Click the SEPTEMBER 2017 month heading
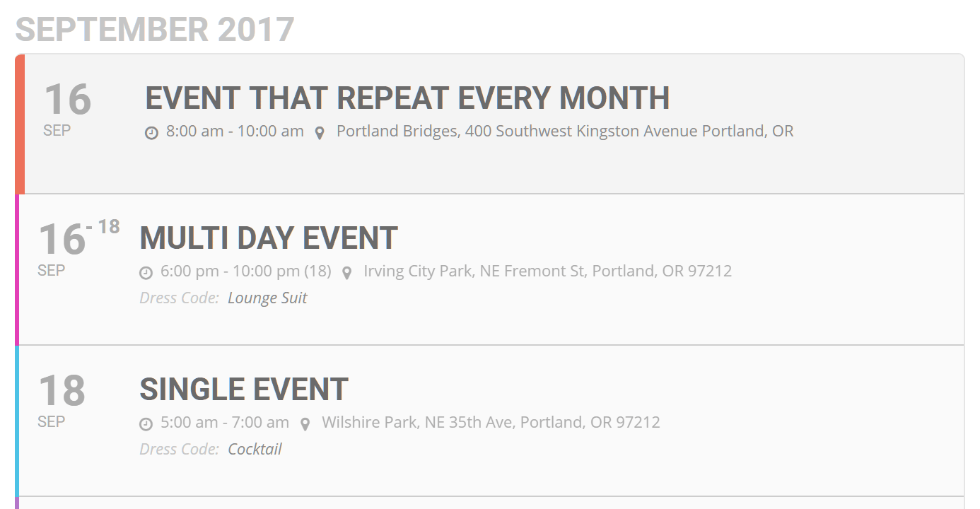Image resolution: width=980 pixels, height=509 pixels. click(x=155, y=30)
